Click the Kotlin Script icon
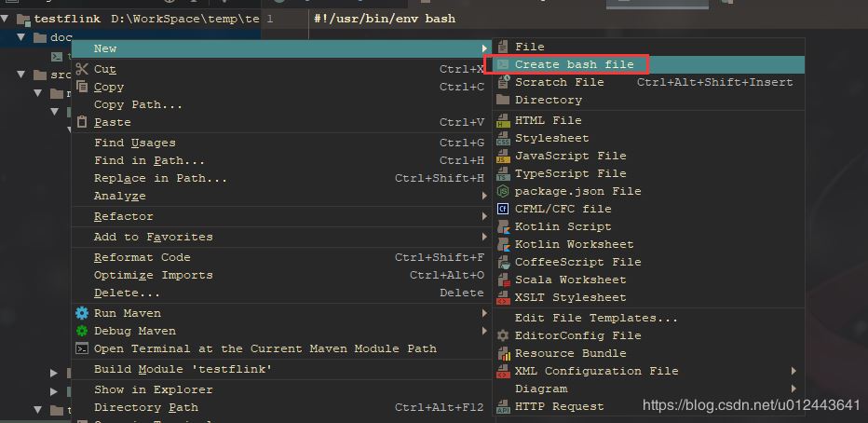The image size is (868, 423). [x=503, y=226]
